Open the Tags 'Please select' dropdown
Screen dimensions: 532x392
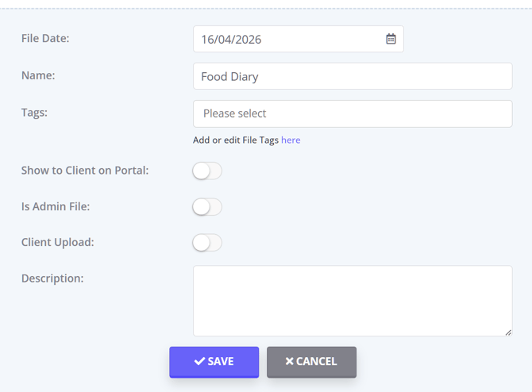click(x=352, y=113)
